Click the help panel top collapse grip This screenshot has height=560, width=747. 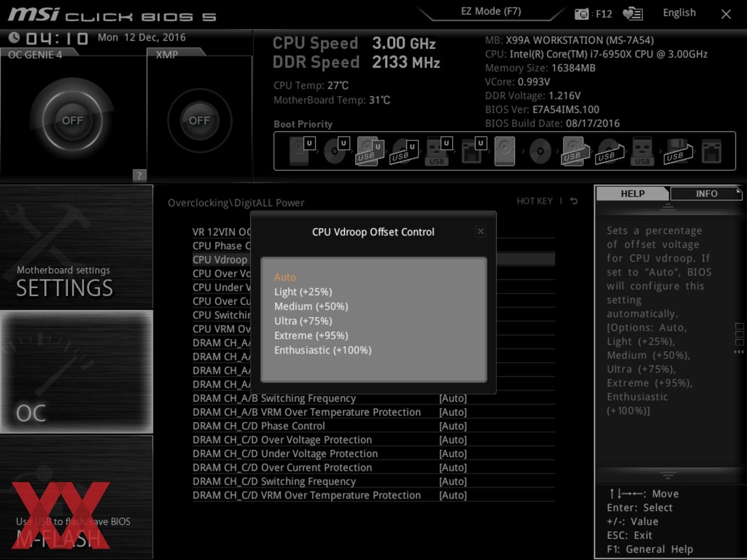point(668,206)
